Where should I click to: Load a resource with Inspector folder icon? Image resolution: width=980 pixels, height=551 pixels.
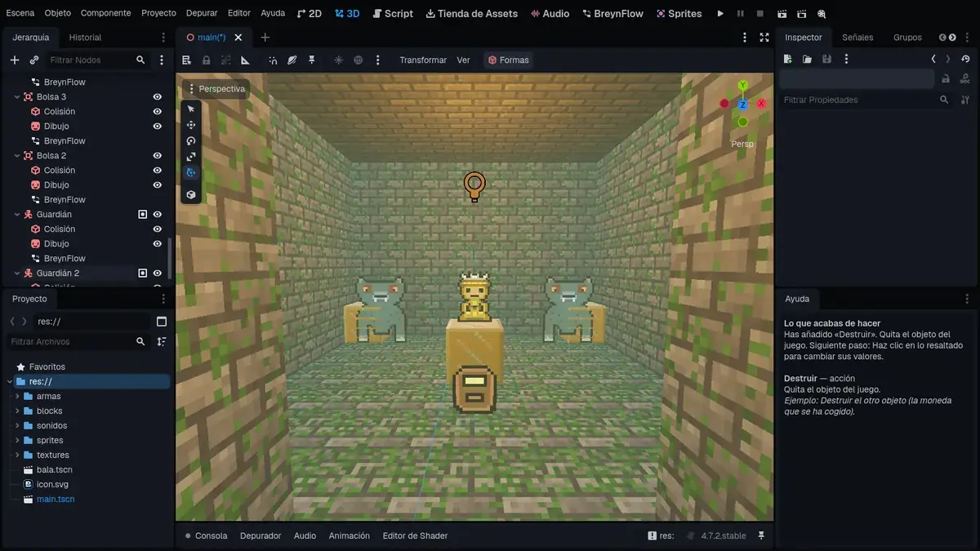pos(807,59)
